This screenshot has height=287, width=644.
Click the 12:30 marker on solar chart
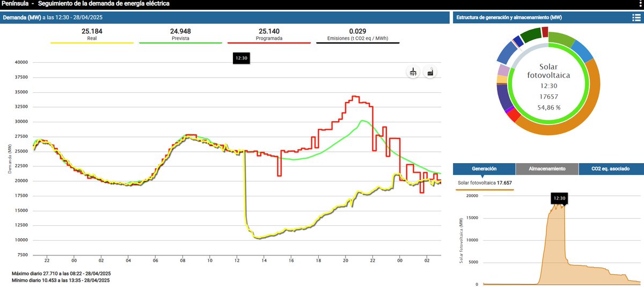pyautogui.click(x=559, y=198)
